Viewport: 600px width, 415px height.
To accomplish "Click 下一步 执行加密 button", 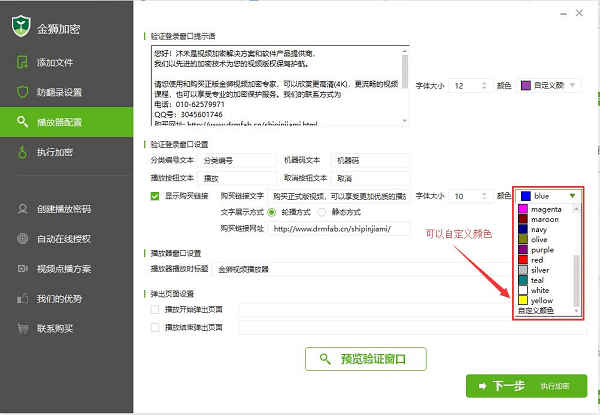I will click(x=527, y=386).
